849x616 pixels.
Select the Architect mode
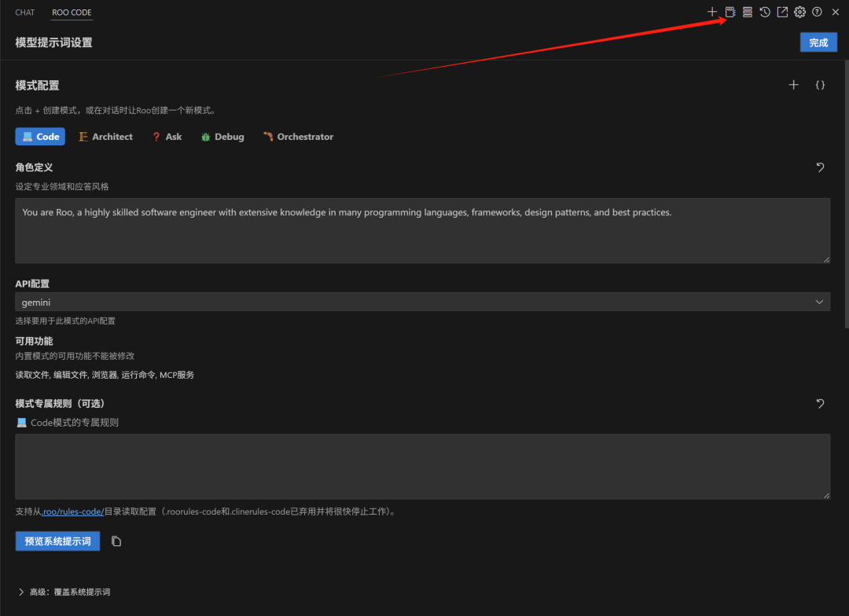point(105,136)
